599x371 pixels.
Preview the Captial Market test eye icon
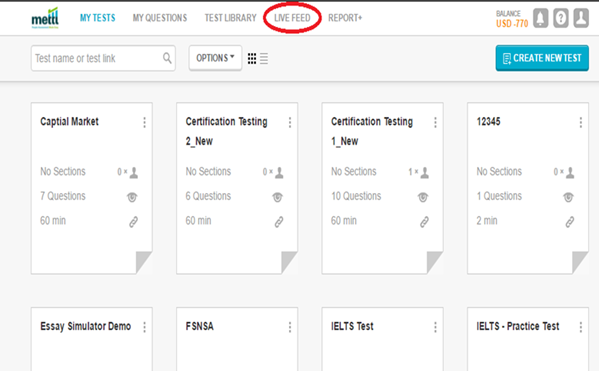point(132,197)
